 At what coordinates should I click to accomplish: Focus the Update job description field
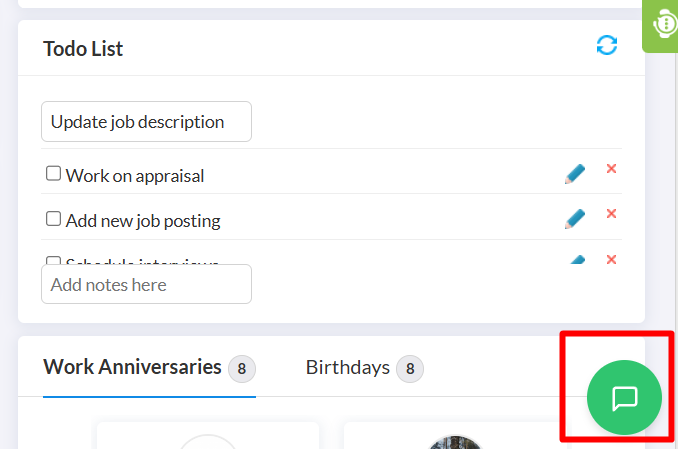146,122
